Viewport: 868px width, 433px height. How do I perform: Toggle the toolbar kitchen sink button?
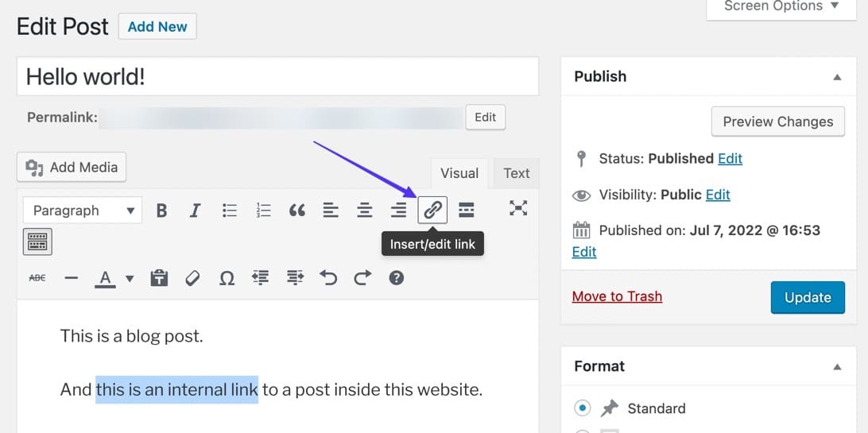pyautogui.click(x=37, y=242)
